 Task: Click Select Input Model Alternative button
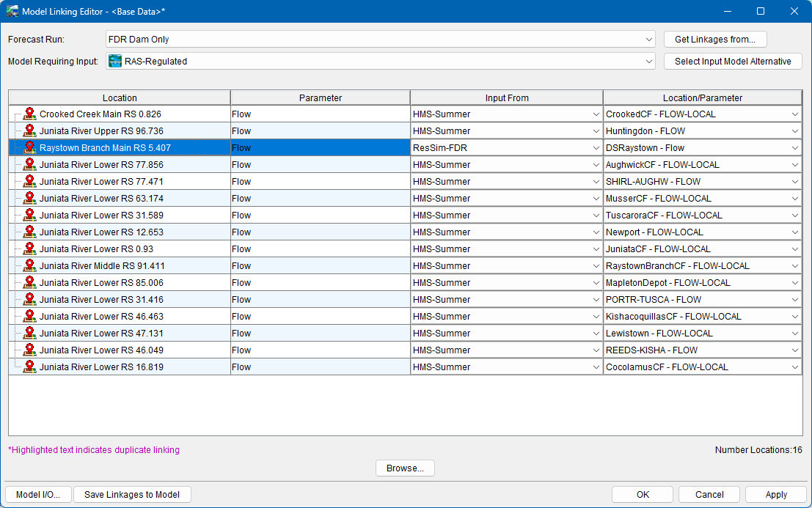pyautogui.click(x=732, y=62)
